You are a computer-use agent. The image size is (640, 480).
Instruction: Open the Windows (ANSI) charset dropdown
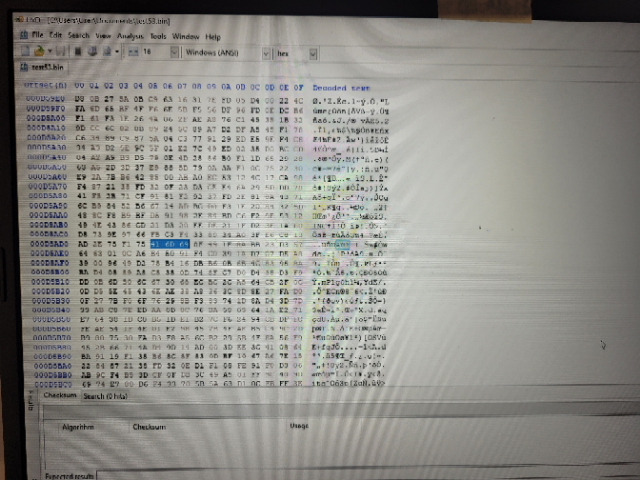265,51
